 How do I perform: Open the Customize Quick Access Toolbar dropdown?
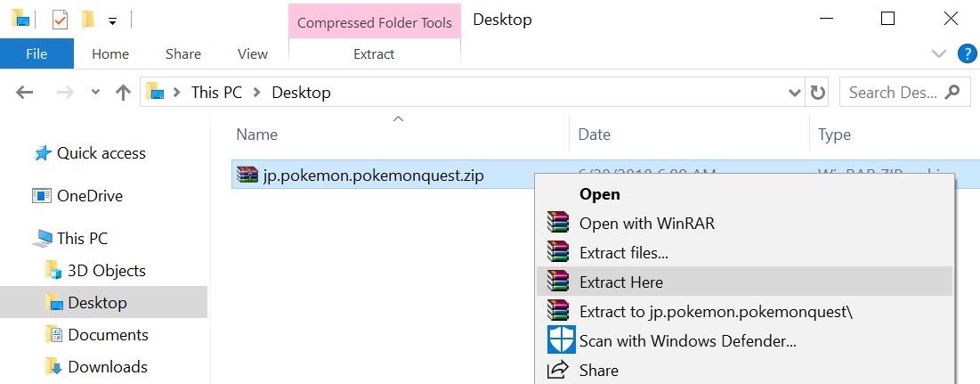click(112, 21)
